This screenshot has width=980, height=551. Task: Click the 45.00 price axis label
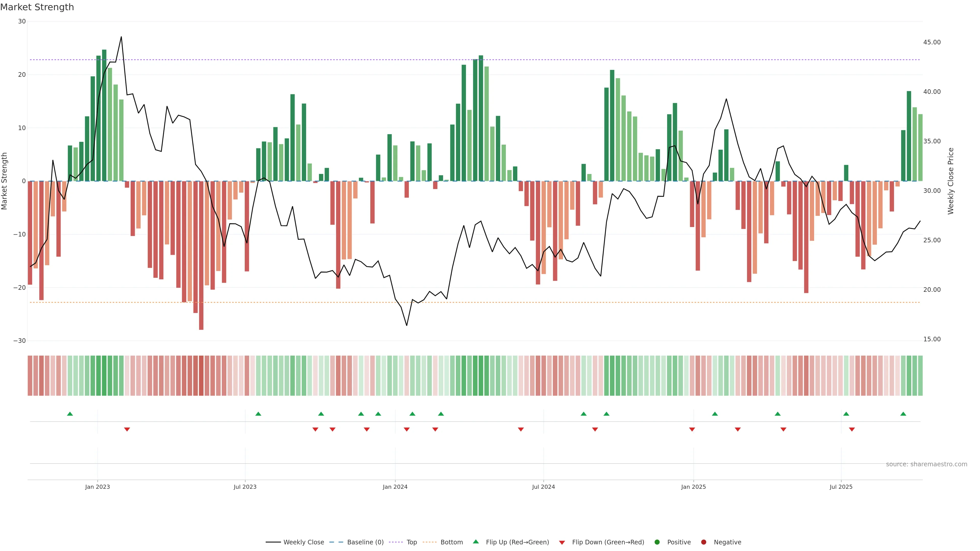pyautogui.click(x=932, y=42)
